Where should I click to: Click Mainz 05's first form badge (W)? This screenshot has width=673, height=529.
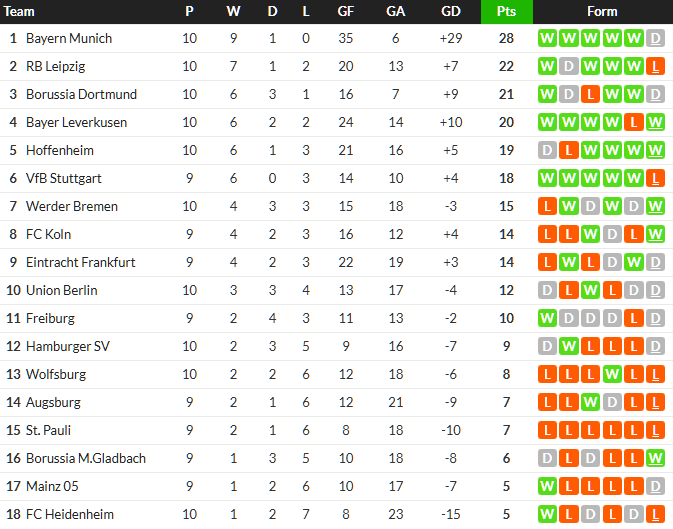[547, 486]
